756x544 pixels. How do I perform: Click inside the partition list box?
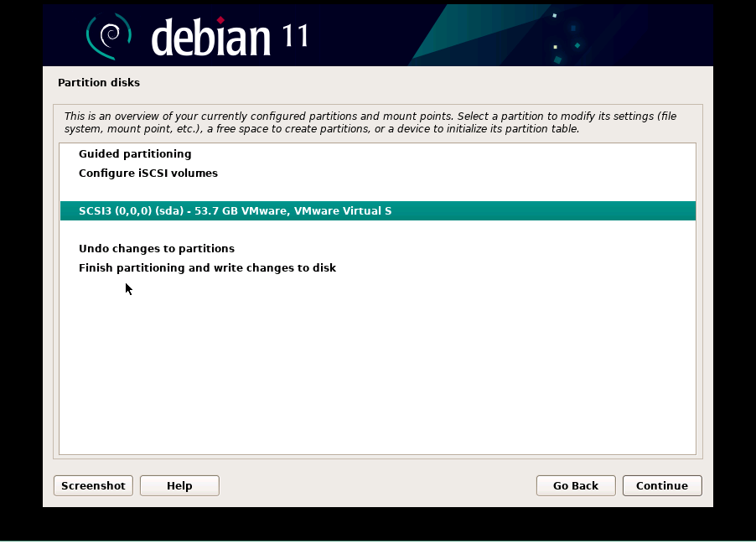pyautogui.click(x=377, y=352)
